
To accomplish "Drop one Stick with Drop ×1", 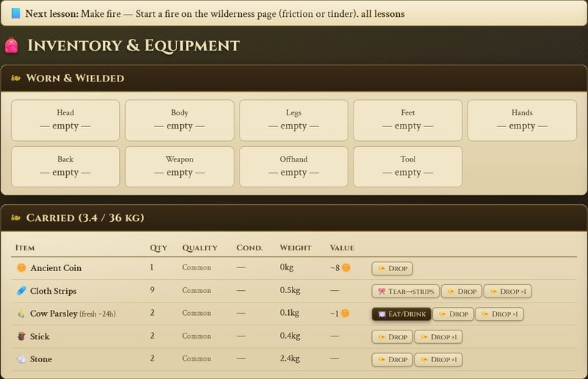I will (x=438, y=337).
